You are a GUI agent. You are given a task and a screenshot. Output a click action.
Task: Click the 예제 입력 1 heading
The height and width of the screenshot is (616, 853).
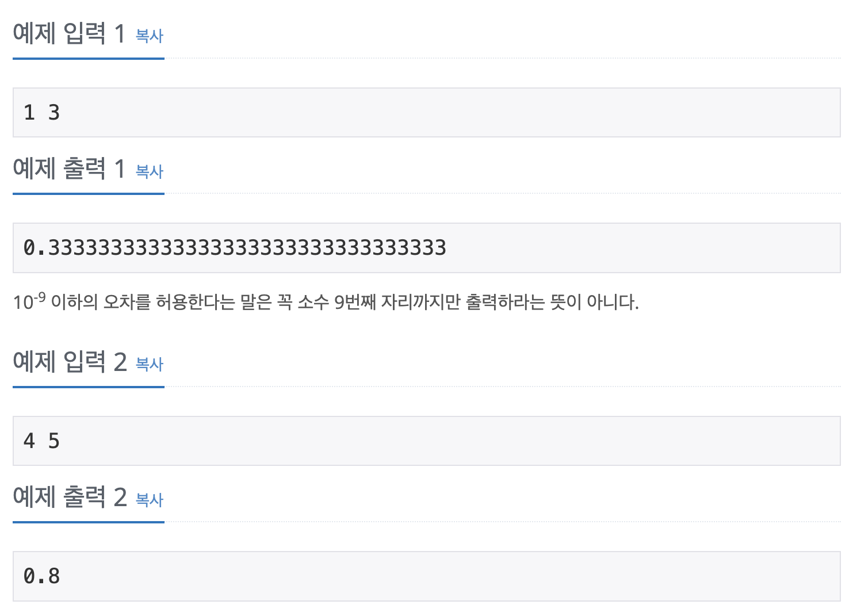(69, 33)
